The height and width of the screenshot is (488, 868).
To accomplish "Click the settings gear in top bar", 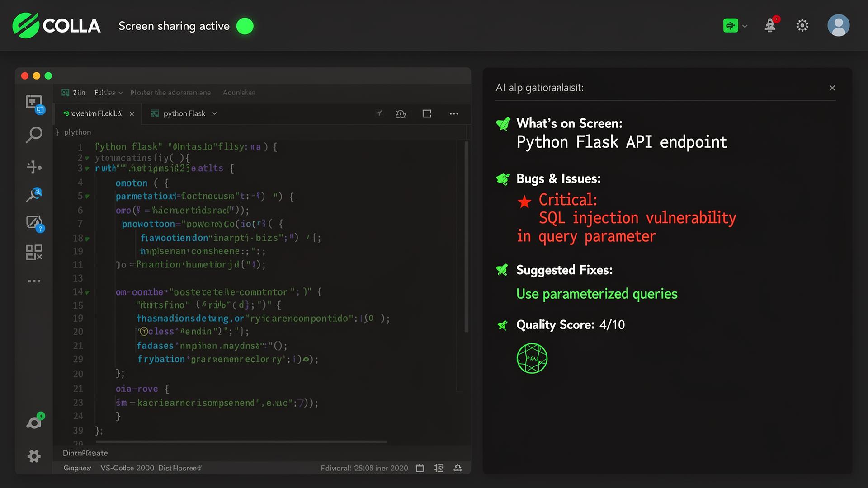I will 802,25.
